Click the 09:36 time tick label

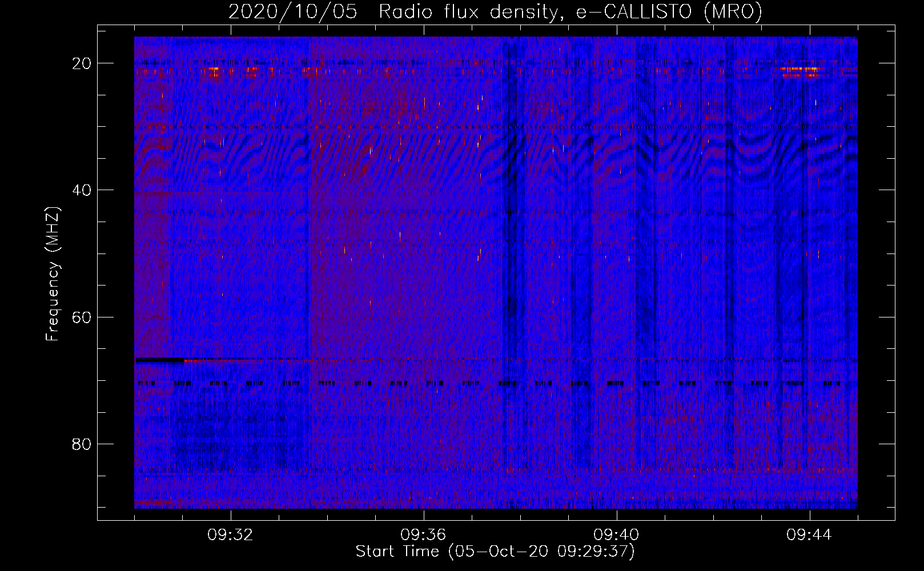click(x=424, y=535)
